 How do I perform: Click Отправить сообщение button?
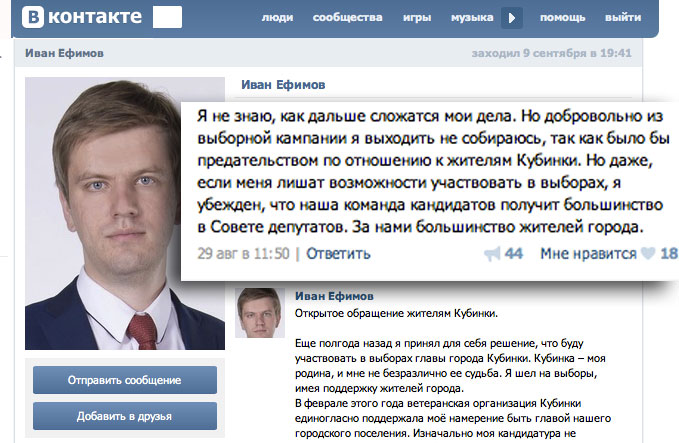click(x=125, y=380)
